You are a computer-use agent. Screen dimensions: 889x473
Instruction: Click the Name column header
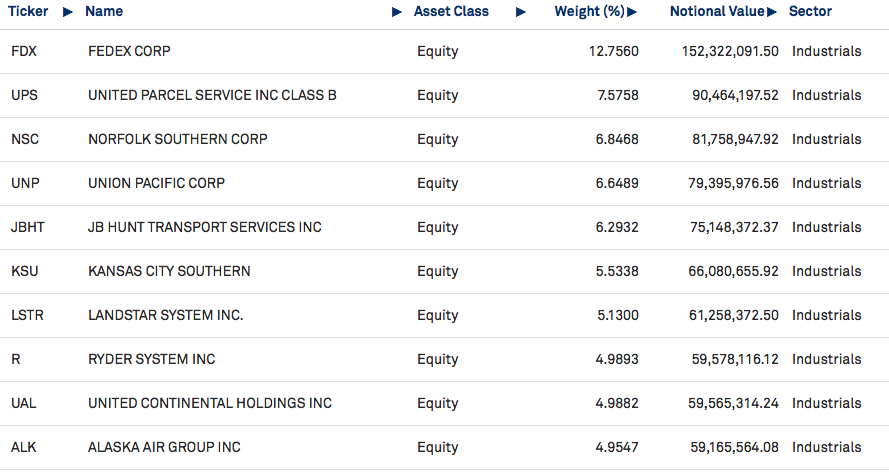(104, 11)
